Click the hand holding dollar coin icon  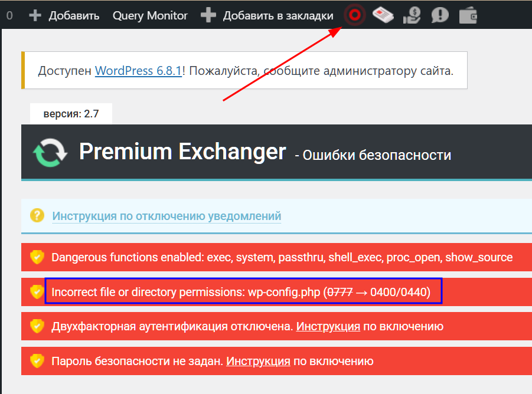coord(412,15)
